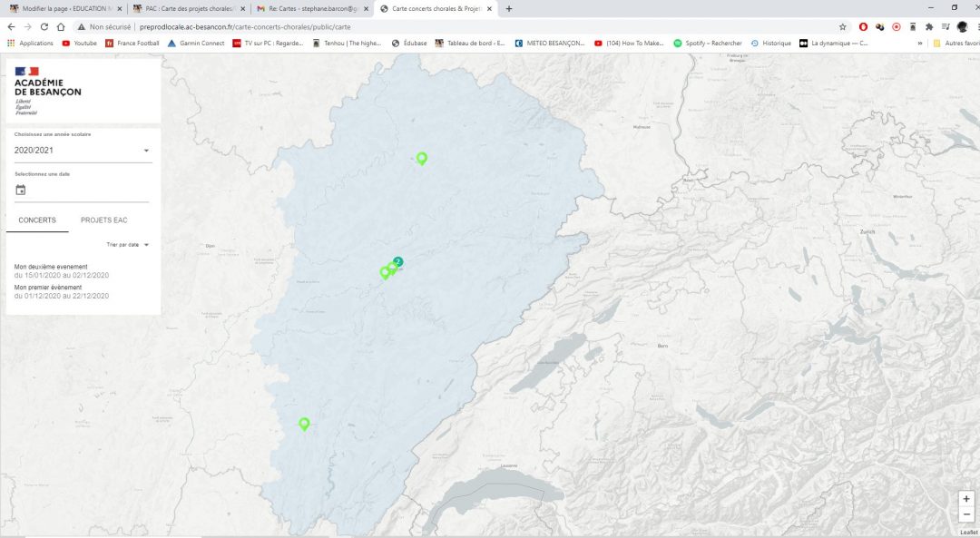The height and width of the screenshot is (538, 980).
Task: Open a new browser tab
Action: [509, 9]
